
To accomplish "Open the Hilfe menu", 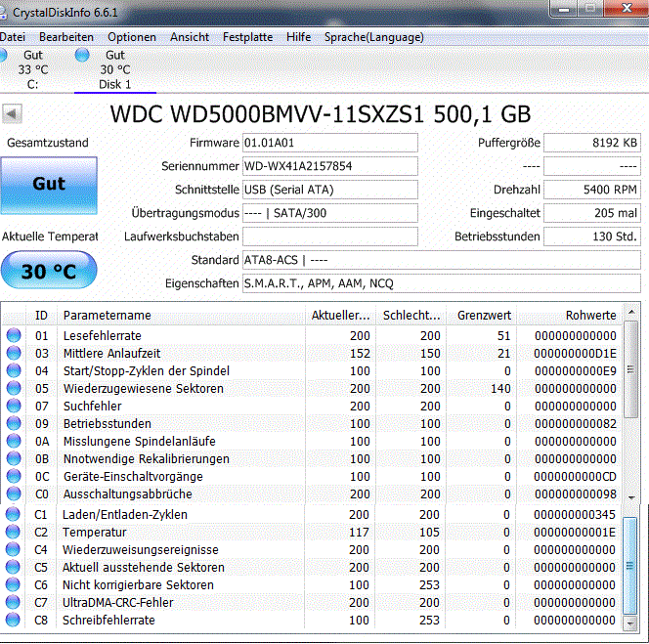I will (x=298, y=37).
